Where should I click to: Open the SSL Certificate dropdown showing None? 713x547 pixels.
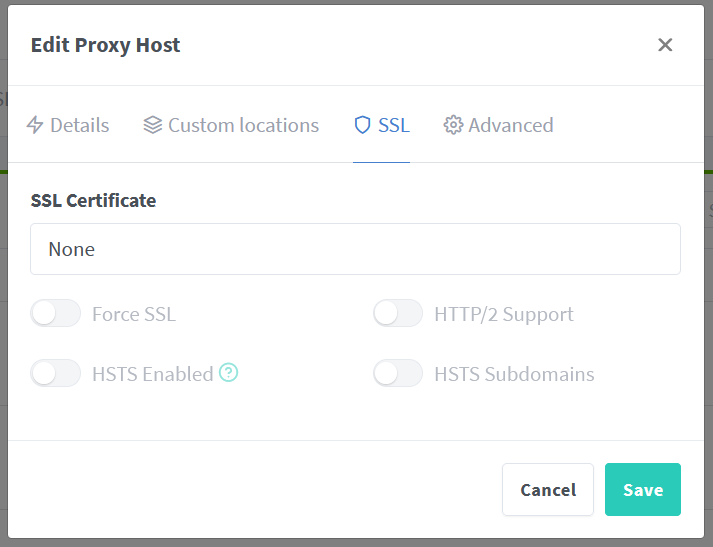pos(355,249)
